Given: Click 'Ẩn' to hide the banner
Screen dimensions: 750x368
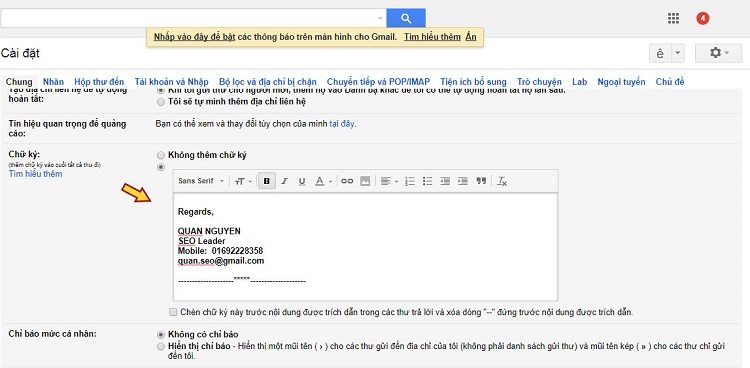Looking at the screenshot, I should pos(471,37).
